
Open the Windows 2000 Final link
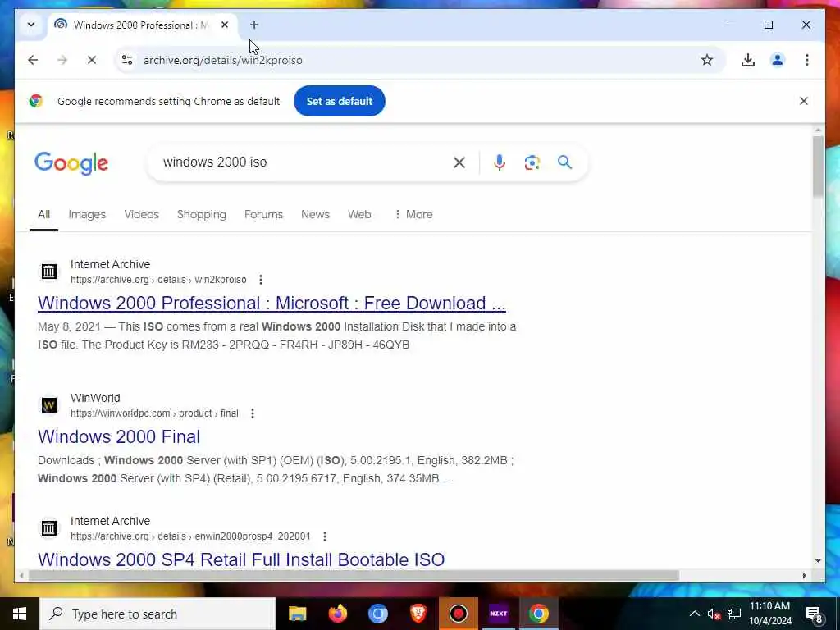(x=119, y=436)
